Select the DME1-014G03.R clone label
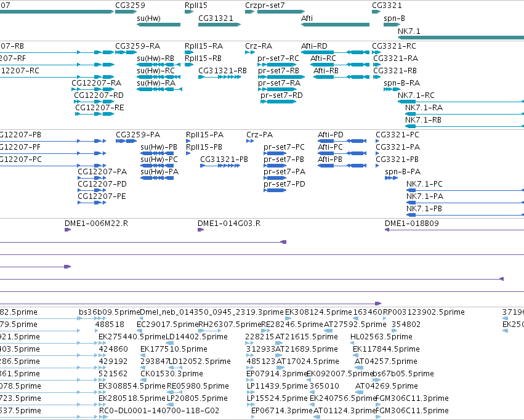 (x=229, y=224)
